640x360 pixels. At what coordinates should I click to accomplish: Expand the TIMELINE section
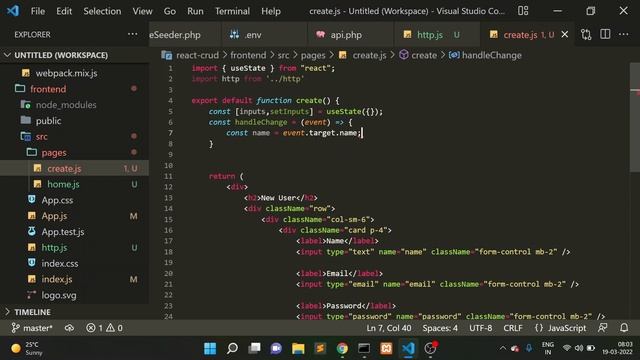pyautogui.click(x=33, y=312)
